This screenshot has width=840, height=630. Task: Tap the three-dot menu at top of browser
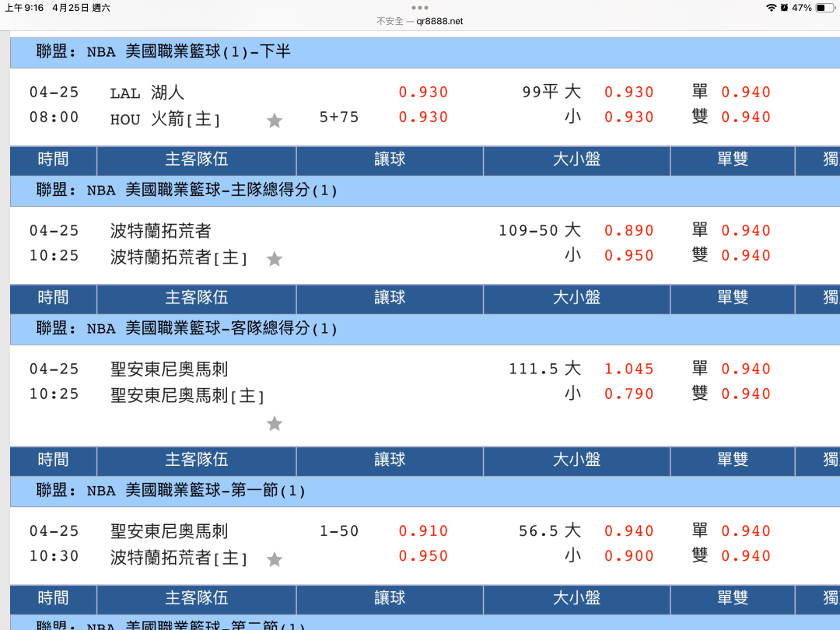click(419, 8)
